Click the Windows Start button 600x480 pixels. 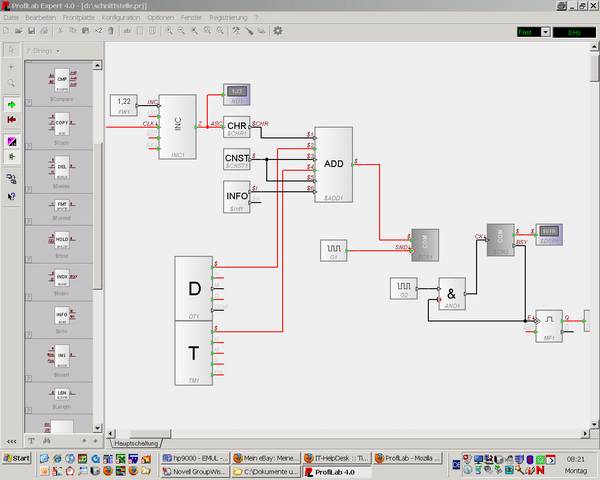[x=16, y=458]
